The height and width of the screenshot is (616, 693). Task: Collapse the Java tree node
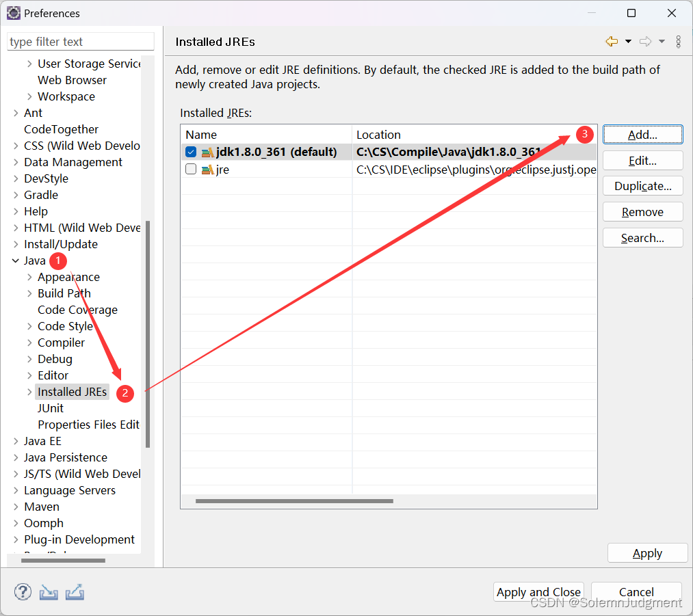tap(16, 260)
